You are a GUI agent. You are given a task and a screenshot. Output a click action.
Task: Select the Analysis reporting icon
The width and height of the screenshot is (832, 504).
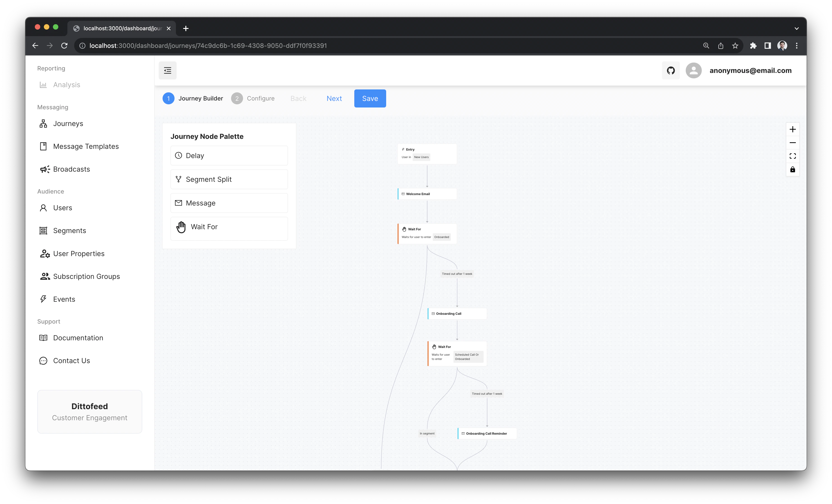point(43,85)
